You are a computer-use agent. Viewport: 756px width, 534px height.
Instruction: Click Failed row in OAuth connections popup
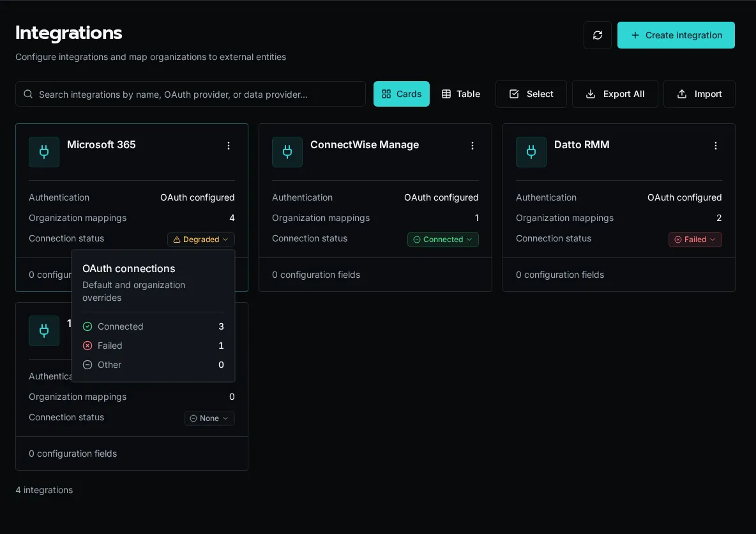pos(153,346)
